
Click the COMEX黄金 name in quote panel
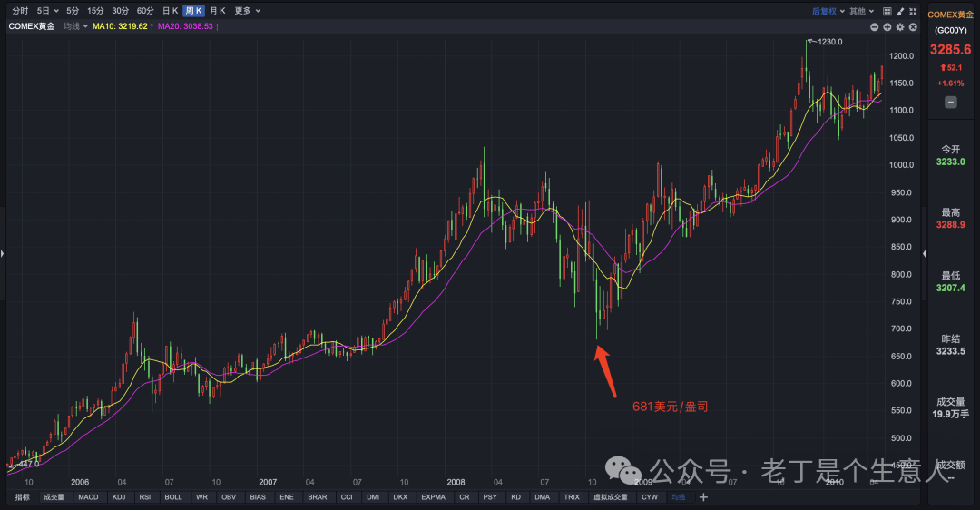[x=951, y=15]
